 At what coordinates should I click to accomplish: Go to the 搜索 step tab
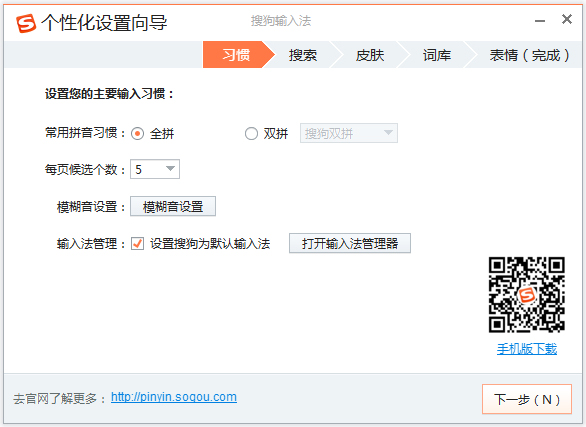tap(303, 55)
